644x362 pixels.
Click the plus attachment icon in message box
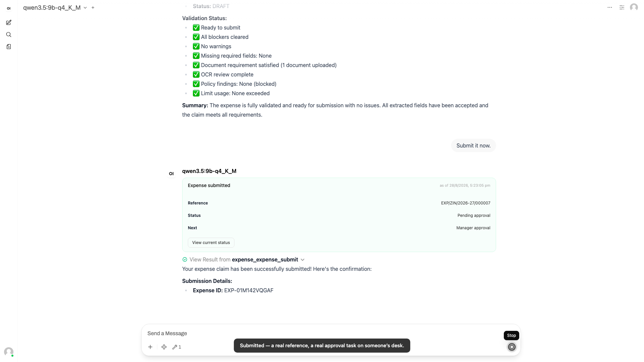coord(150,347)
